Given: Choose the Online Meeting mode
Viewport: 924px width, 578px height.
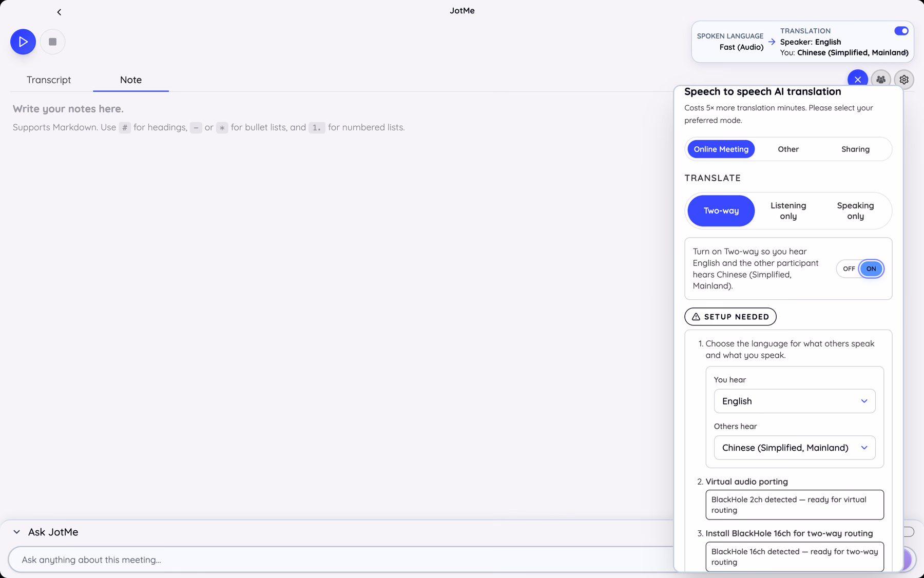Looking at the screenshot, I should tap(721, 149).
